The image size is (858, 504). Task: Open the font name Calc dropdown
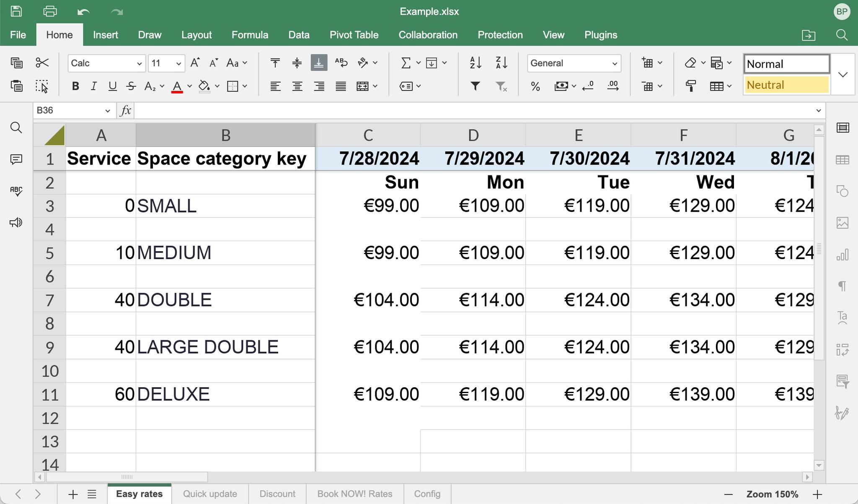pos(106,63)
